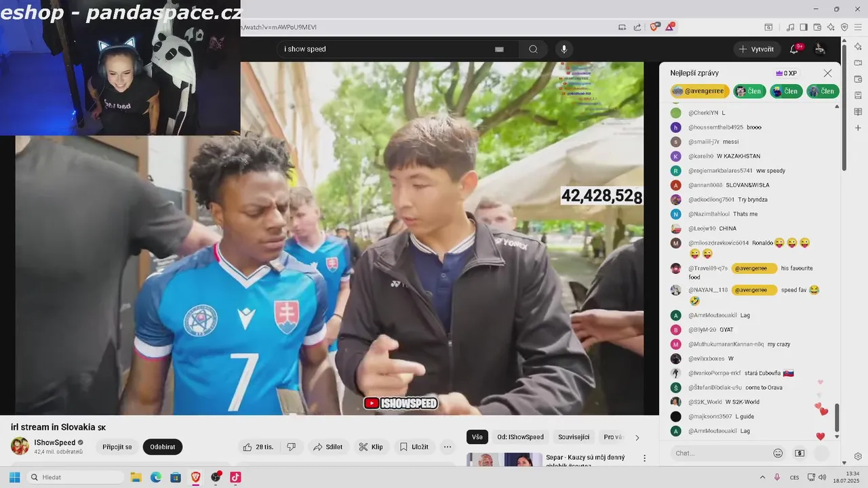
Task: Open the Brave Wallet icon
Action: (x=817, y=27)
